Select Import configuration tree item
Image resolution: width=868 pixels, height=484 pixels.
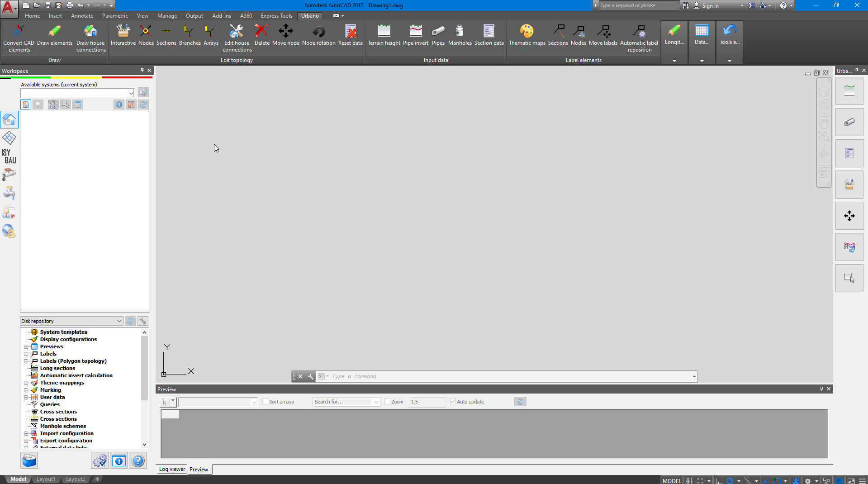click(x=66, y=433)
